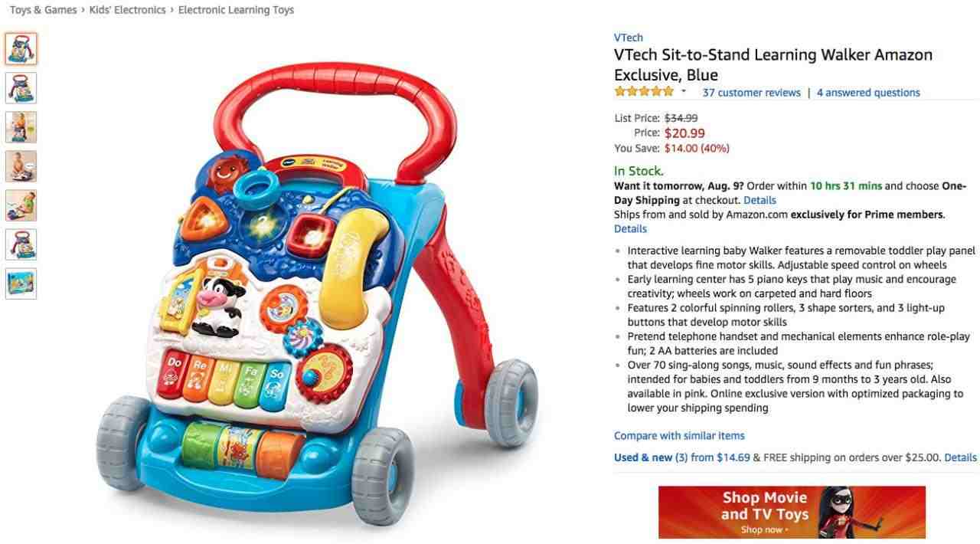
Task: Select the first highlighted product thumbnail
Action: 21,49
